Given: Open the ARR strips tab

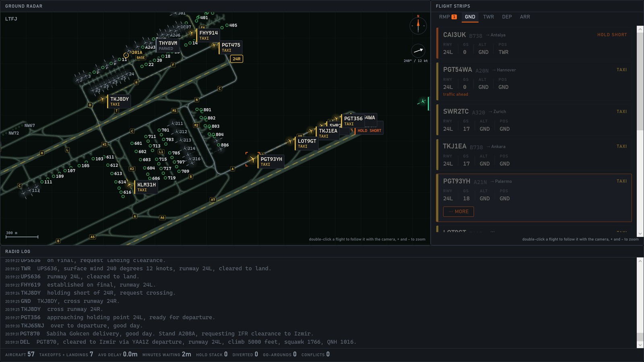Looking at the screenshot, I should (525, 17).
